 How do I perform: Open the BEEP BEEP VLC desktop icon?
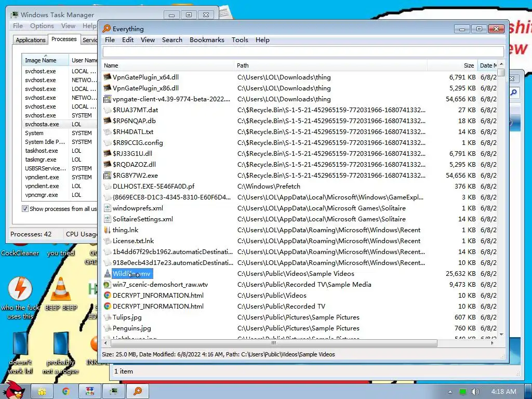point(61,289)
